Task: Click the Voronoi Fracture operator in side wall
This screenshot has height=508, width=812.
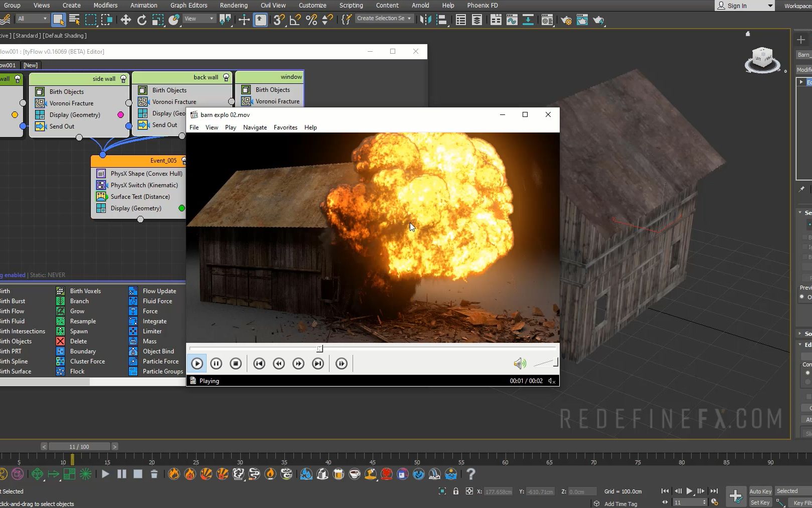Action: (71, 103)
